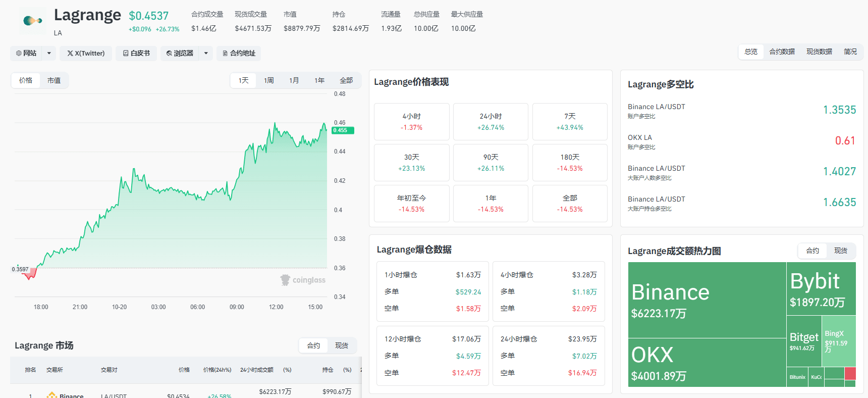This screenshot has width=868, height=398.
Task: Open the 白皮书 whitepaper button
Action: pos(136,53)
